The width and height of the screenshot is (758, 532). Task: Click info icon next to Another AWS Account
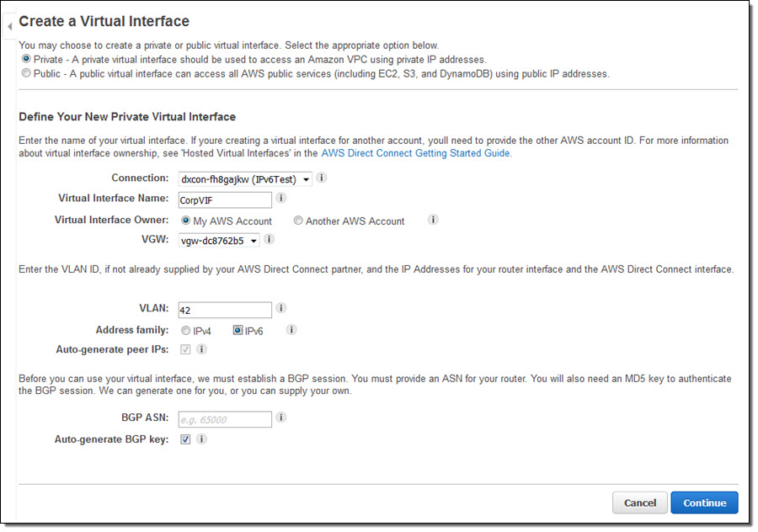click(433, 221)
